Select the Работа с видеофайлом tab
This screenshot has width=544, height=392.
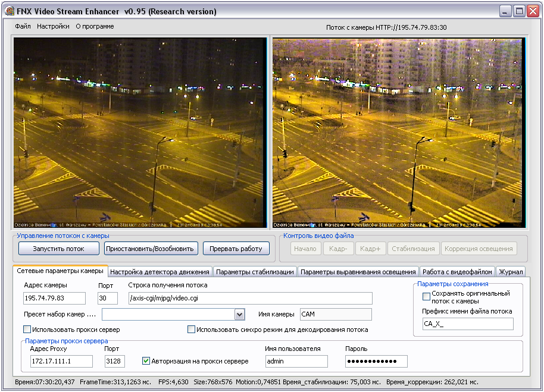pyautogui.click(x=457, y=272)
